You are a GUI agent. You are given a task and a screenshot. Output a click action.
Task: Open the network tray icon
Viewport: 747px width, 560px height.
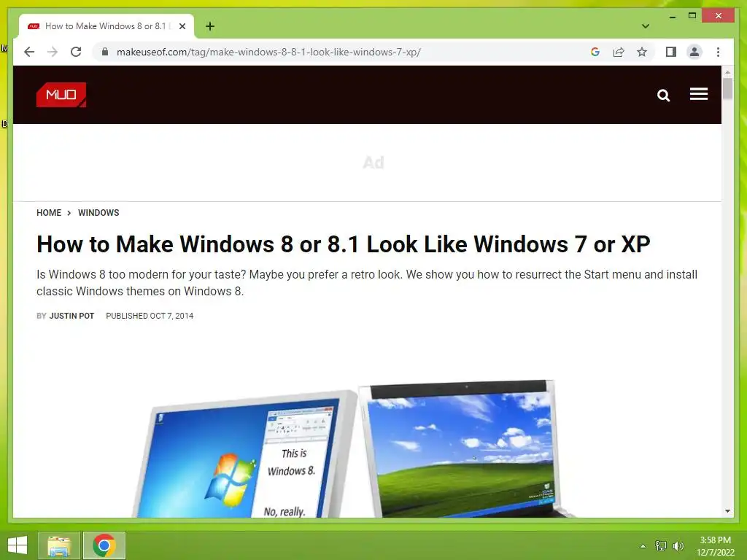pyautogui.click(x=660, y=545)
